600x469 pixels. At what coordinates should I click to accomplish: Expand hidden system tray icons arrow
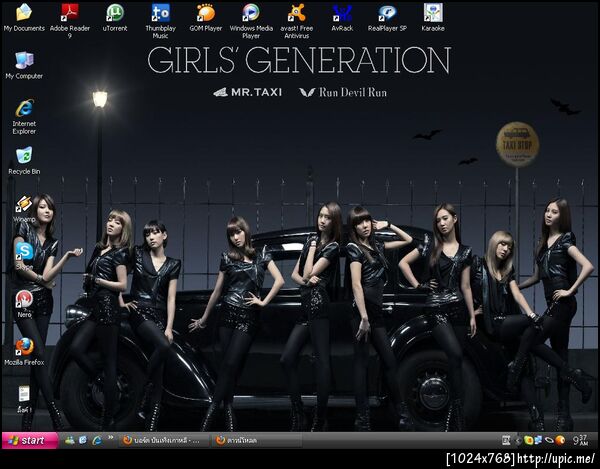click(x=518, y=441)
